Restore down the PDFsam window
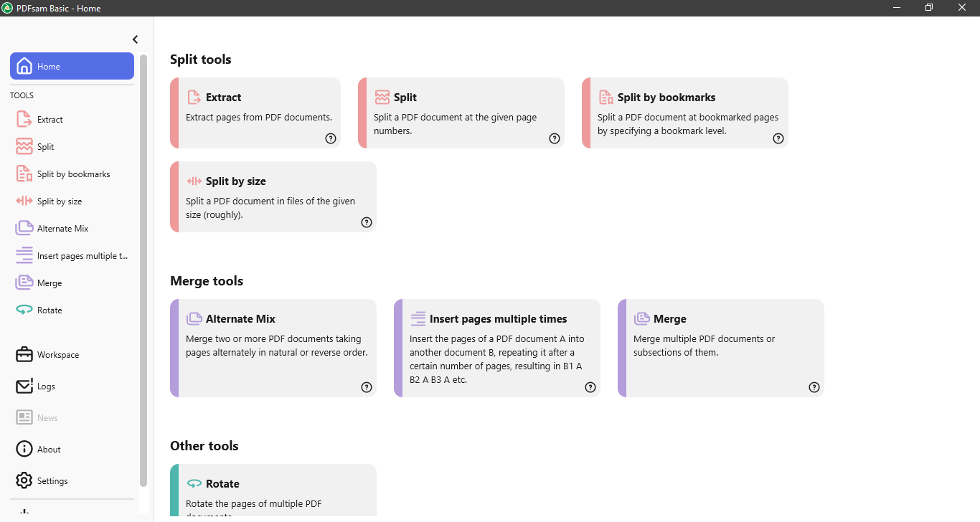Viewport: 980px width, 522px height. [929, 8]
